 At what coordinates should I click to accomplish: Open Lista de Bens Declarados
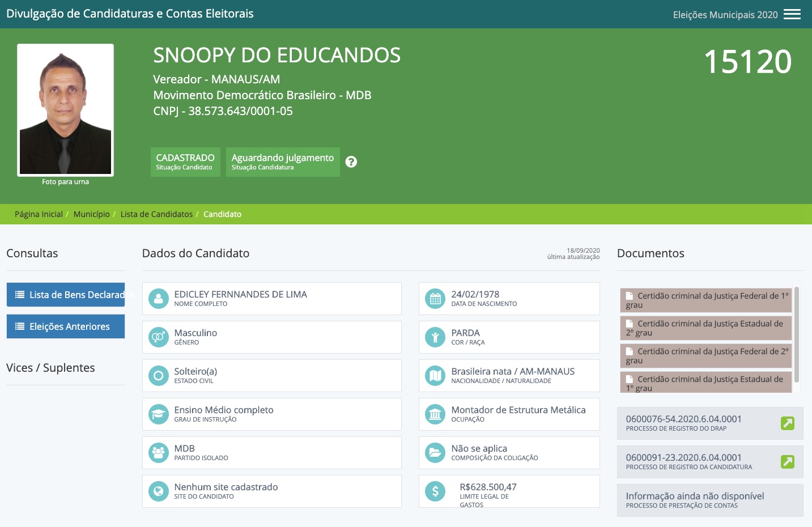tap(66, 295)
